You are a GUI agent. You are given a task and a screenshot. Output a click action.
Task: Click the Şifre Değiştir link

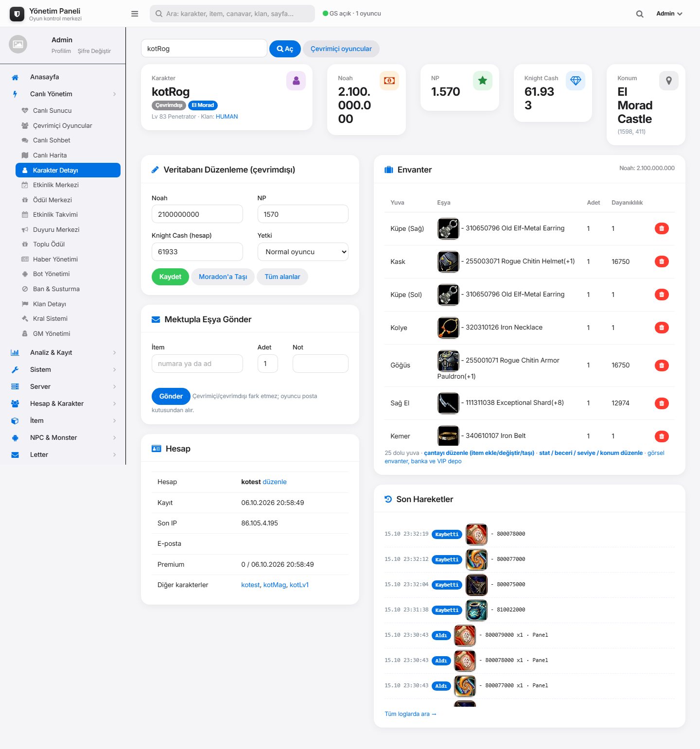[94, 51]
